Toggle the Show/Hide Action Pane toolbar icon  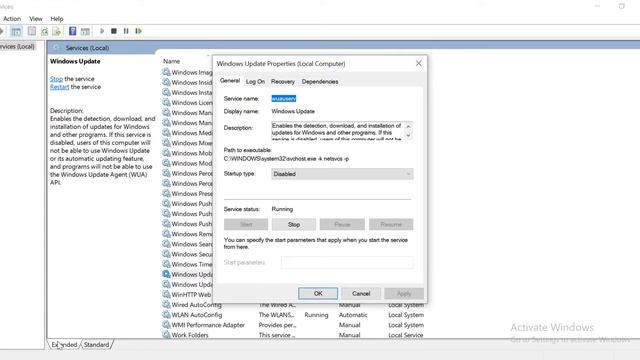85,31
